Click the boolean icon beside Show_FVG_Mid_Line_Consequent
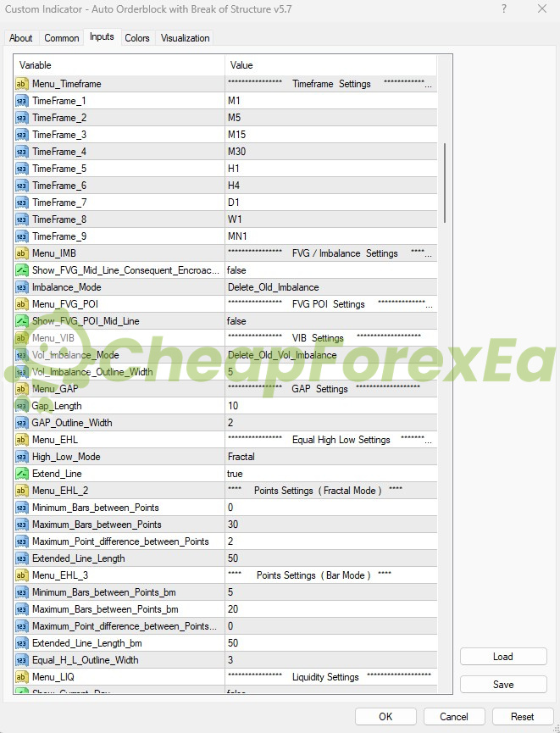The image size is (560, 733). coord(21,270)
